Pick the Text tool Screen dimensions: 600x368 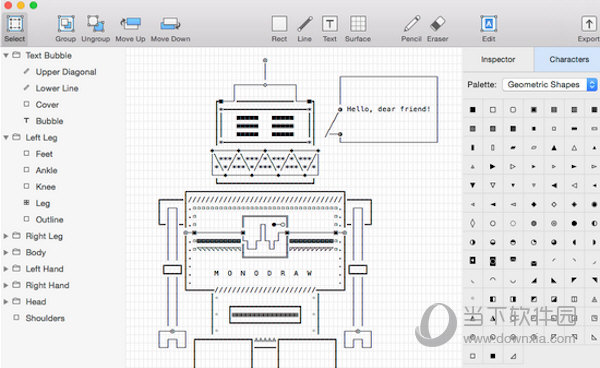point(329,28)
